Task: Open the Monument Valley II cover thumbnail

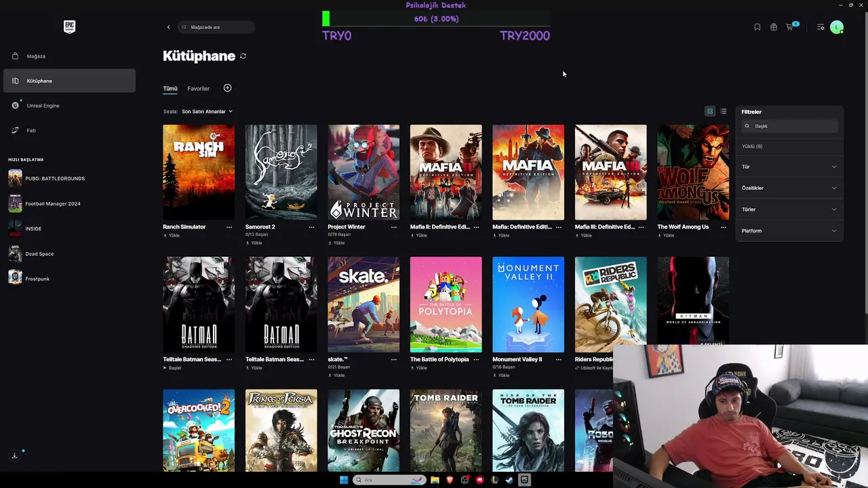Action: [528, 304]
